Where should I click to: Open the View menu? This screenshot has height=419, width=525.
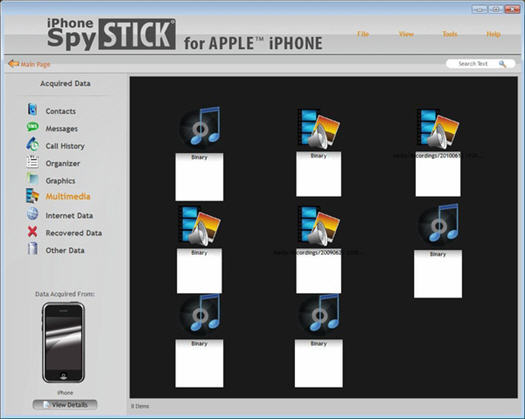tap(406, 34)
